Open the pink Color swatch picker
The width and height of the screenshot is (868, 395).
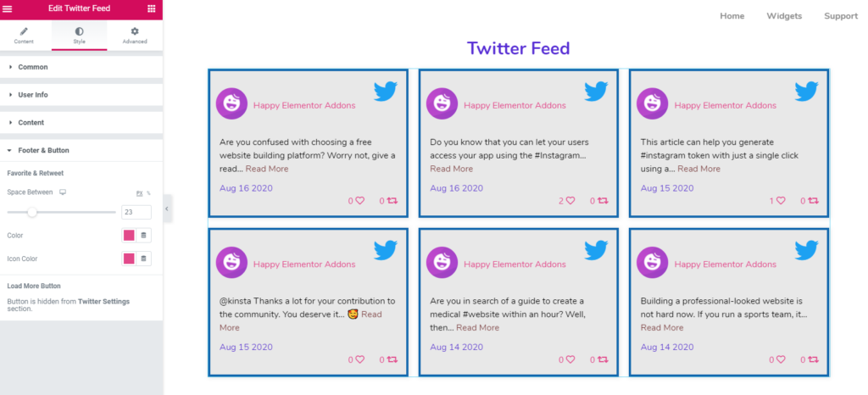click(x=129, y=235)
